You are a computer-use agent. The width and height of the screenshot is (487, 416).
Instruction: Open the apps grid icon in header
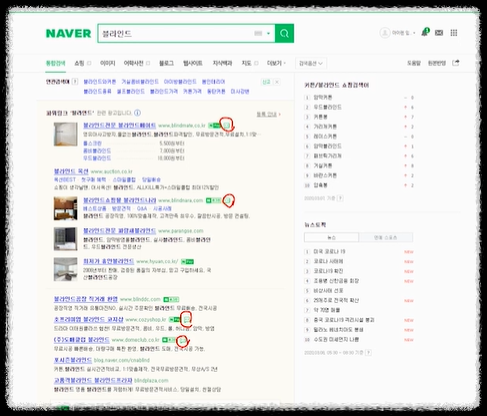(454, 33)
